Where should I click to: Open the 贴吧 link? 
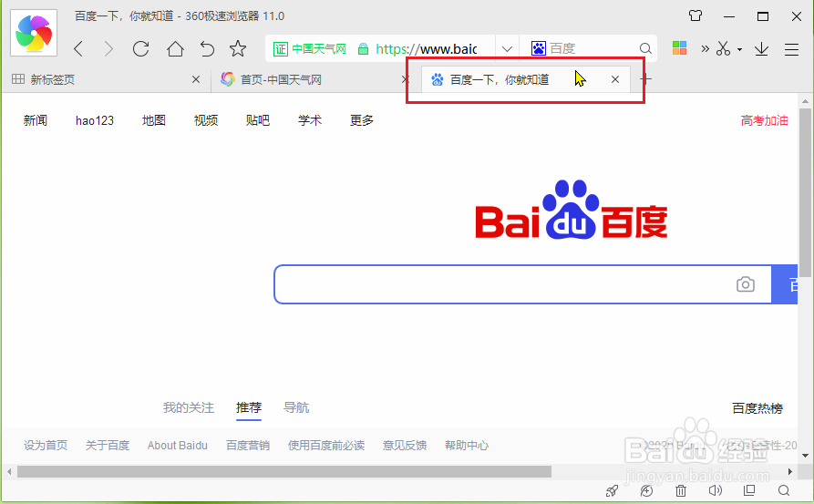(x=258, y=120)
